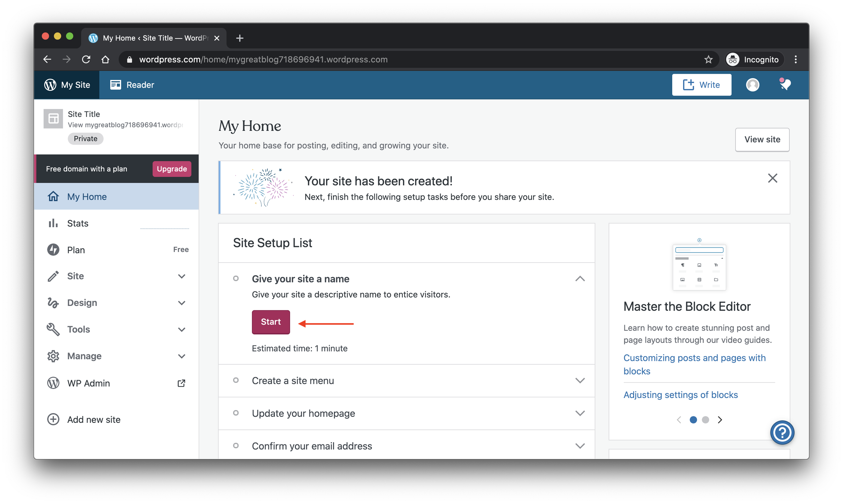The image size is (843, 504).
Task: Click the Tools wrench icon
Action: click(53, 329)
